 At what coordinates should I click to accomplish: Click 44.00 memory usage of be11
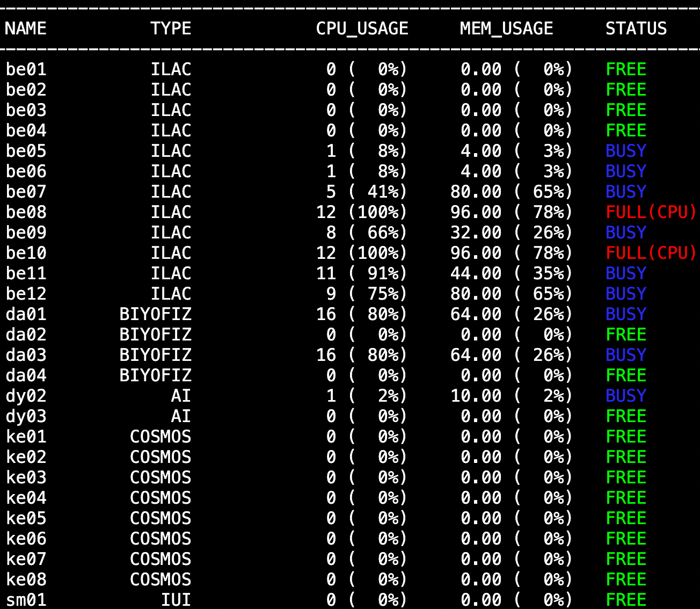click(476, 273)
